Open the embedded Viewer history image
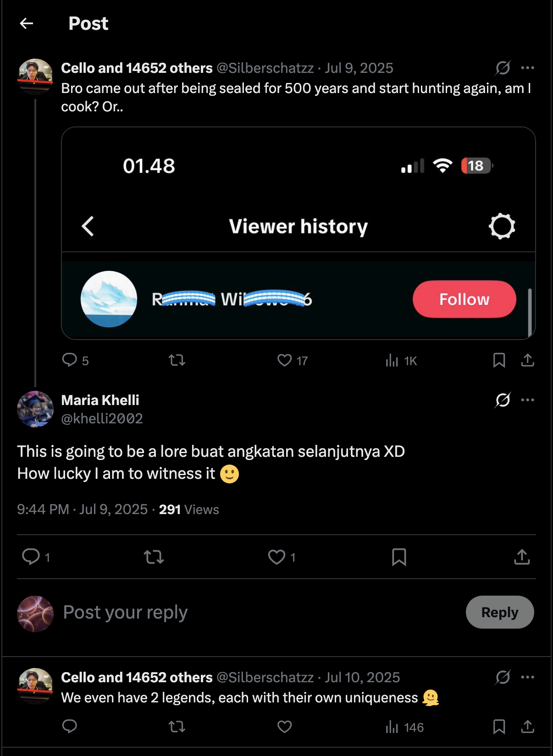This screenshot has height=756, width=553. [299, 233]
